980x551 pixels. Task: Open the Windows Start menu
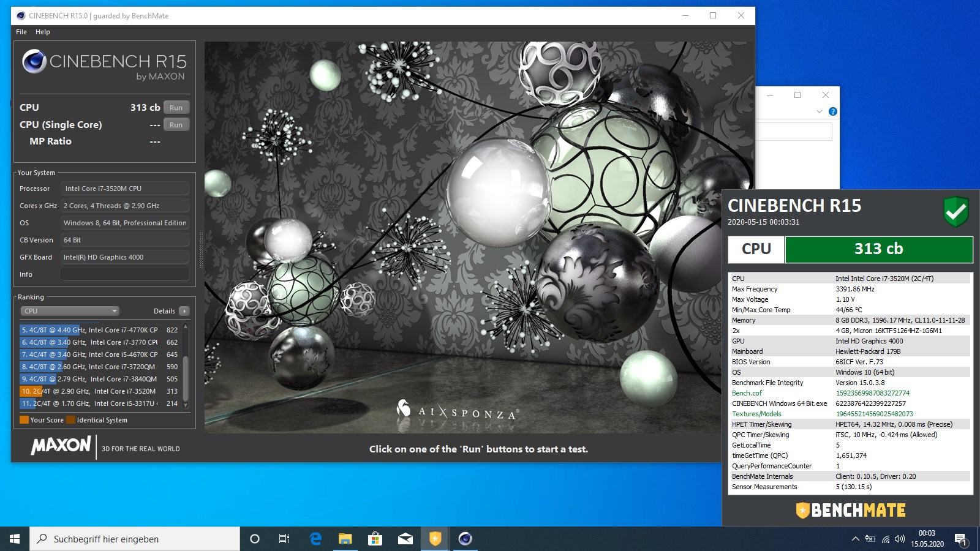[x=15, y=539]
